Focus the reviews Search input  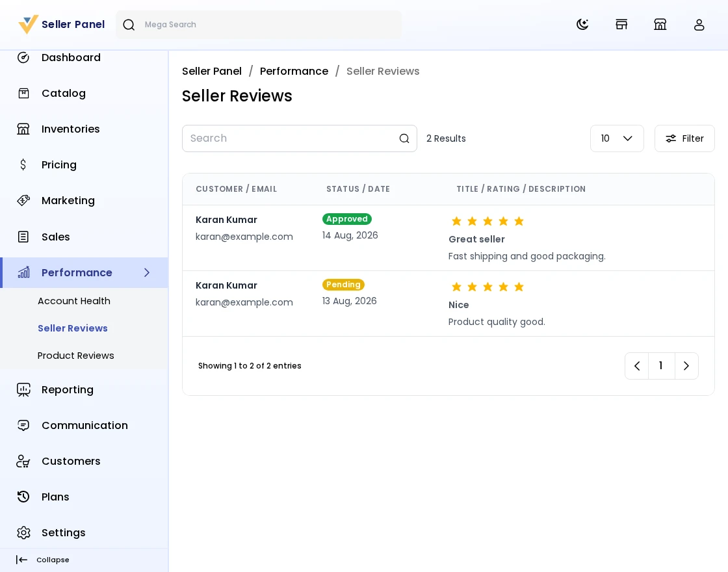(x=300, y=138)
